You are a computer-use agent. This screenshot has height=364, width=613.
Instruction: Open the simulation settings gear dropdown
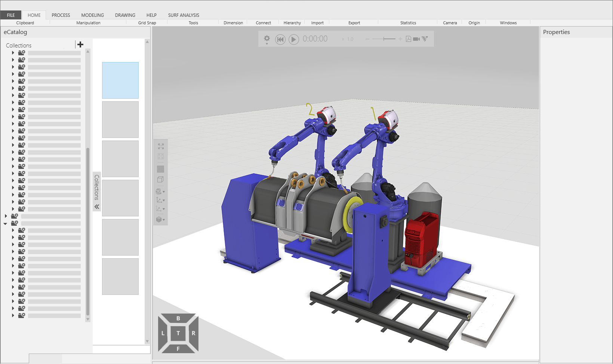pos(267,39)
